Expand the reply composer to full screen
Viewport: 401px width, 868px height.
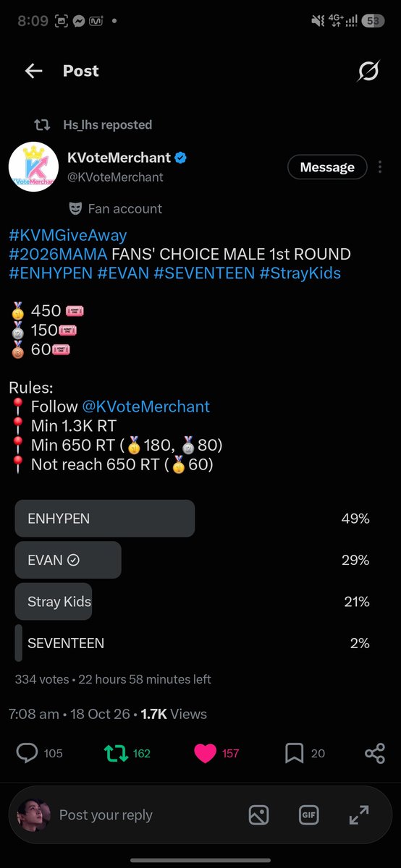[x=359, y=815]
